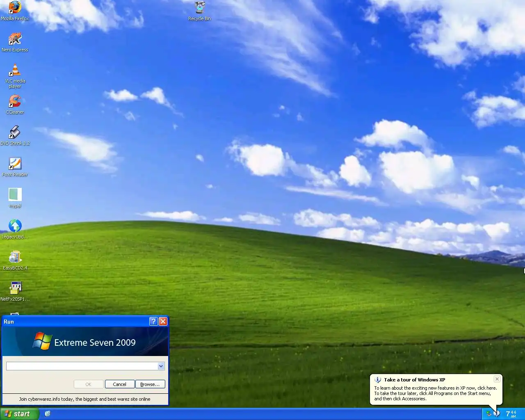Screen dimensions: 525x420
Task: Click the network tray icon
Action: pos(488,413)
